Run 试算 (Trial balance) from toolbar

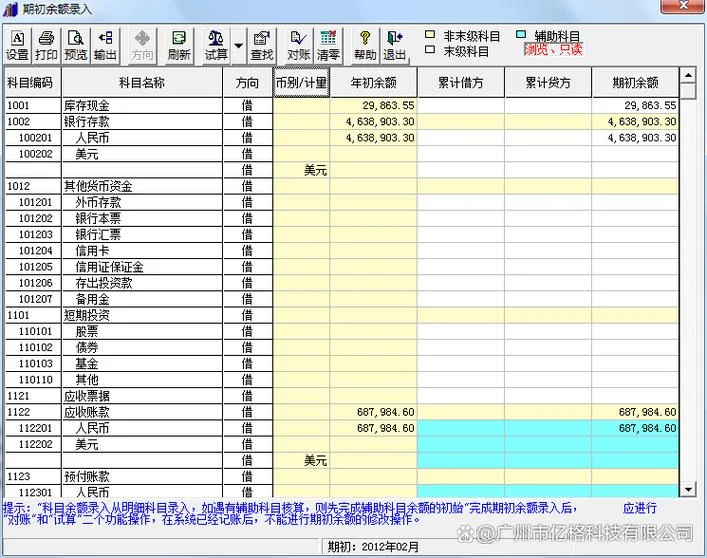(x=216, y=46)
